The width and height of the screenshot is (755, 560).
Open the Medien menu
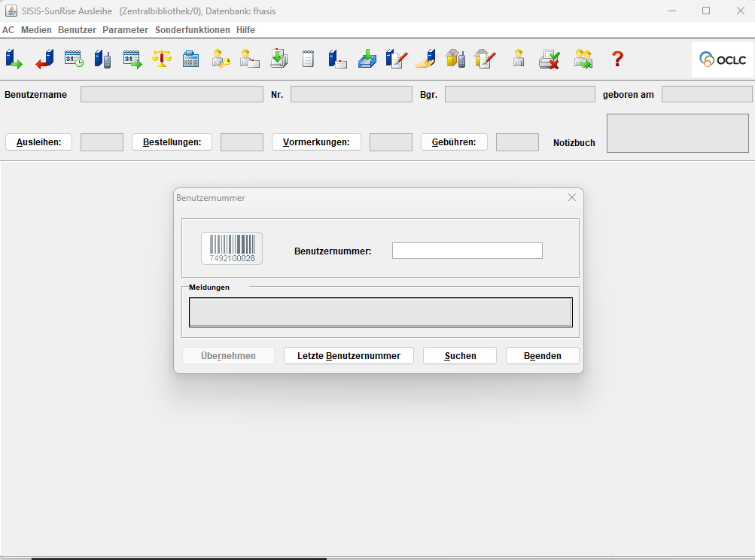tap(36, 30)
